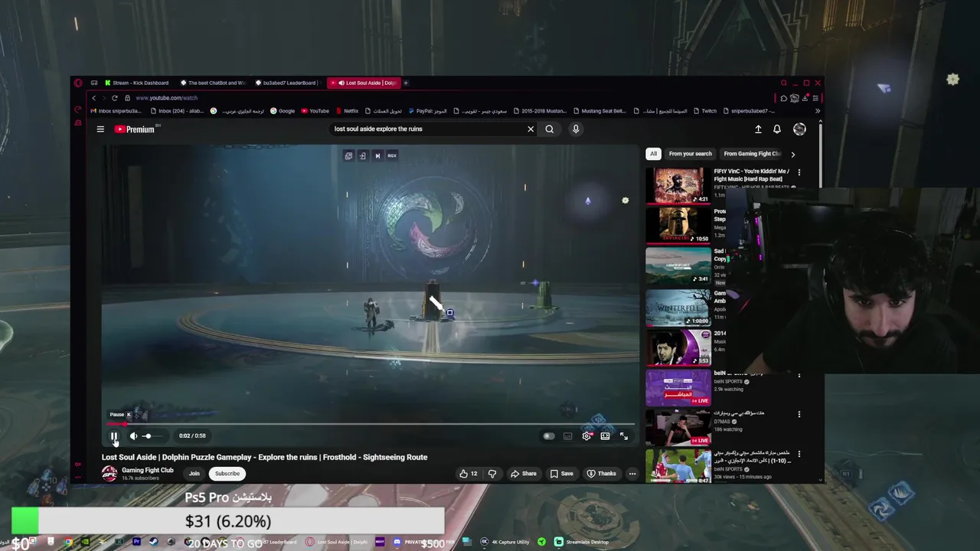Screen dimensions: 980x551
Task: Seek on the video progress bar
Action: (371, 423)
